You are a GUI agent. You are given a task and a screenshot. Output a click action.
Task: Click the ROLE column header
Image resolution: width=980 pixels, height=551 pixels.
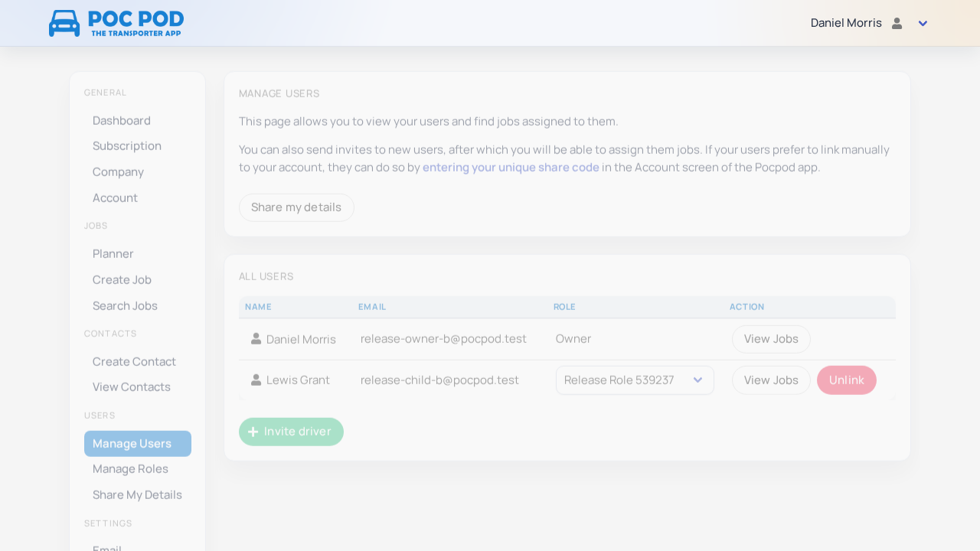(x=564, y=307)
